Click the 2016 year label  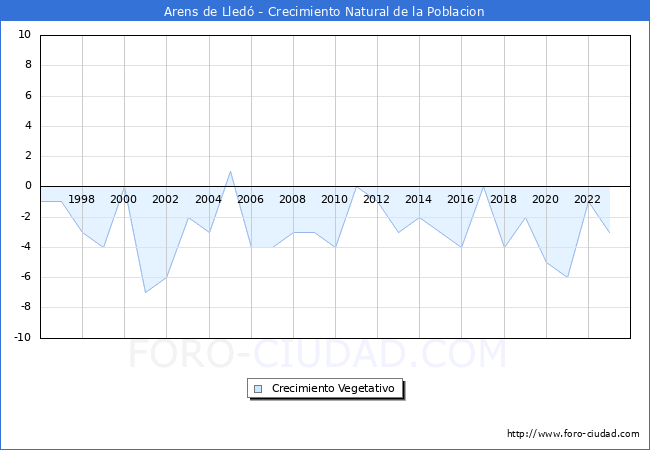460,199
